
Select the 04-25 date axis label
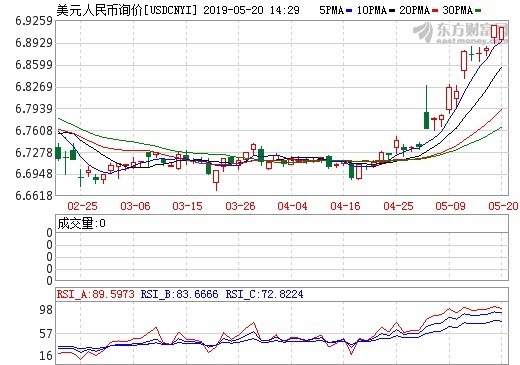tap(398, 206)
